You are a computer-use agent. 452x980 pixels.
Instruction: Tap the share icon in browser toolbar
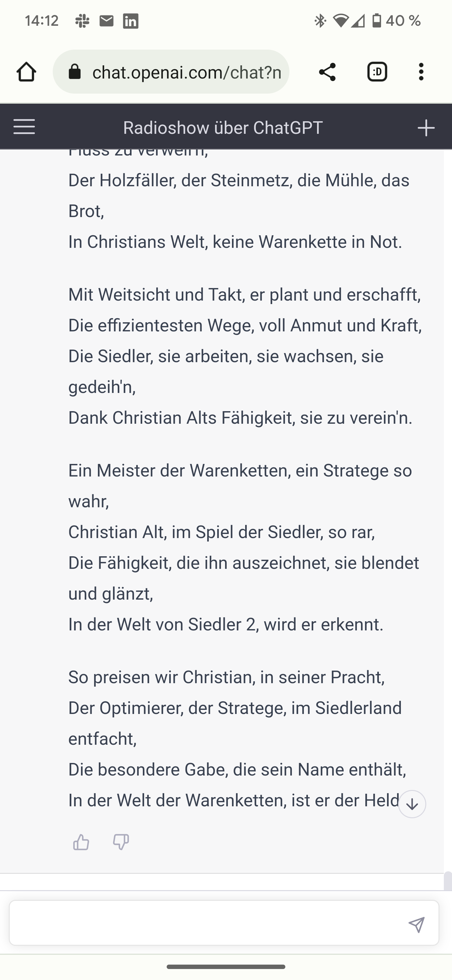pos(327,72)
